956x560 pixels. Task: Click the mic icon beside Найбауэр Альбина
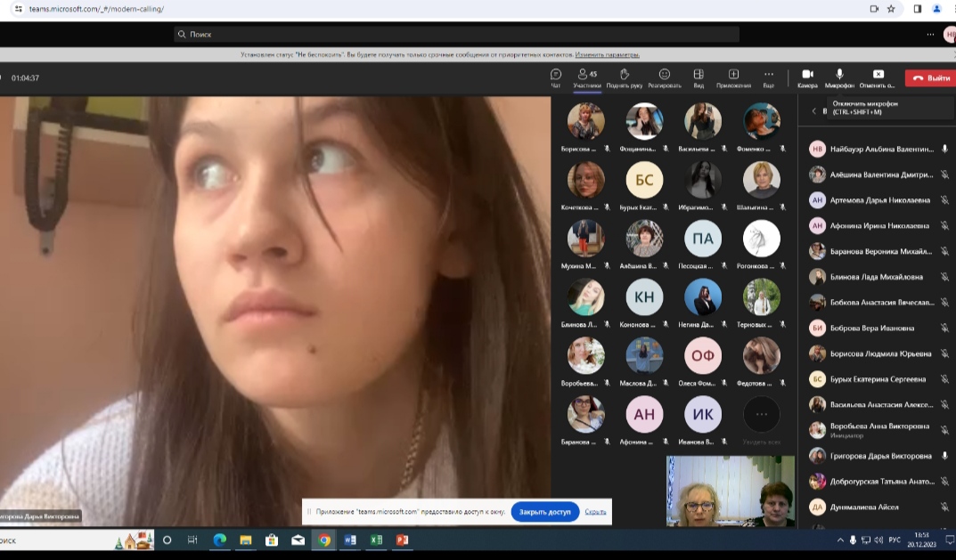coord(944,149)
